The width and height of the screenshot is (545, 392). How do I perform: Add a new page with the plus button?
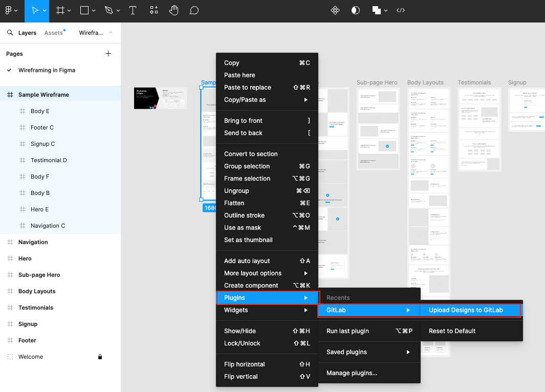pos(108,53)
